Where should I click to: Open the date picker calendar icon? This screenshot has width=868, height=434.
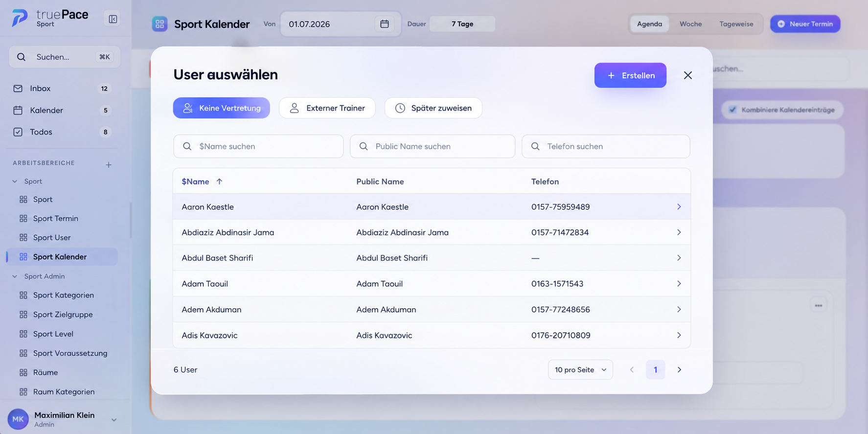click(385, 24)
